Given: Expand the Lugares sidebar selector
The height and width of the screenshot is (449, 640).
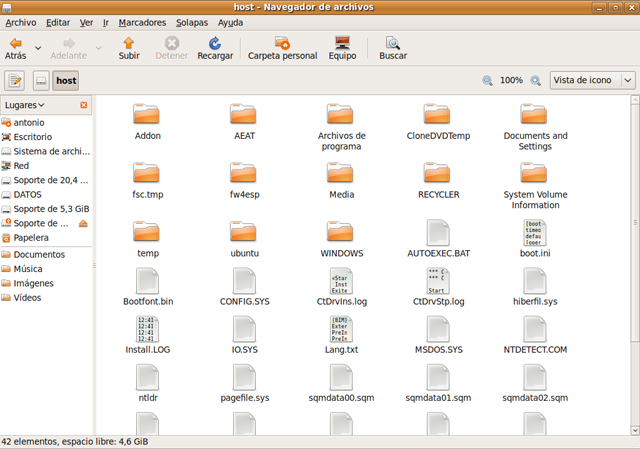Looking at the screenshot, I should pyautogui.click(x=25, y=105).
